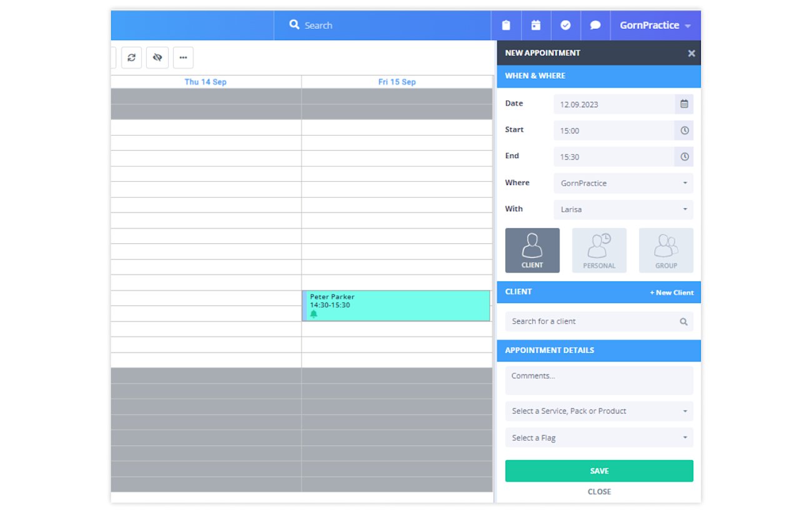Select the PERSONAL appointment type
This screenshot has height=512, width=812.
coord(599,250)
